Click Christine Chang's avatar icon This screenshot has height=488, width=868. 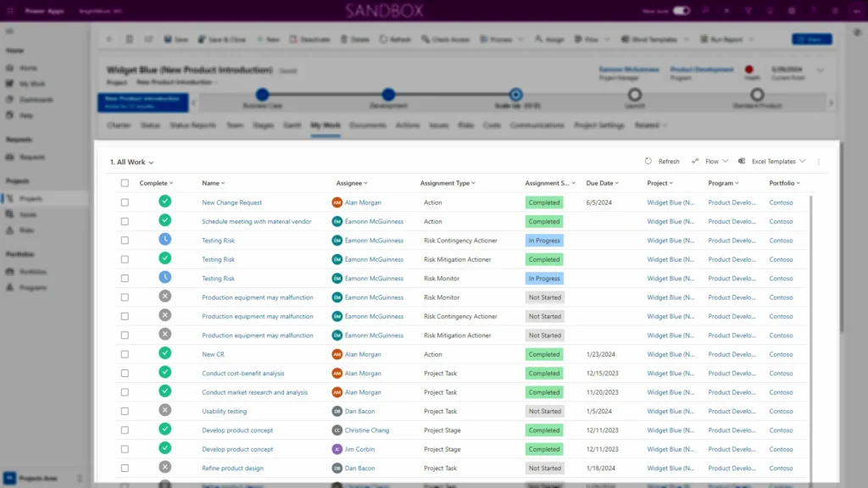coord(337,430)
